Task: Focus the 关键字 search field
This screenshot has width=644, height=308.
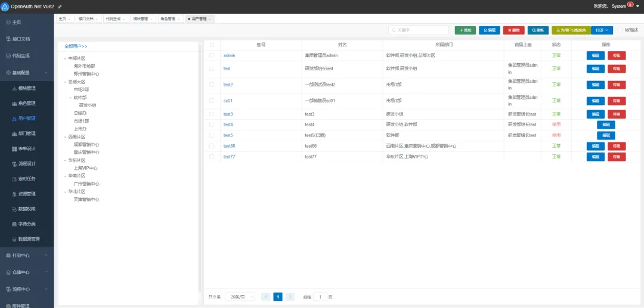Action: [x=419, y=30]
